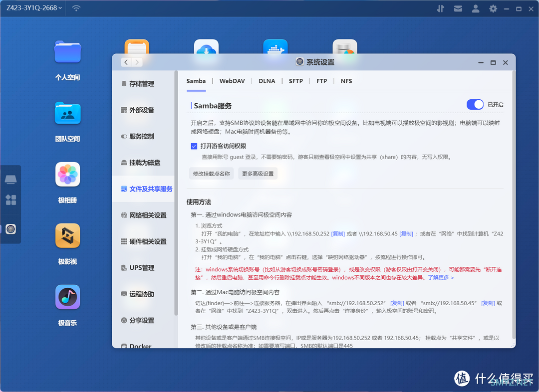Click the 更多高级设置 button
Image resolution: width=539 pixels, height=392 pixels.
click(258, 174)
